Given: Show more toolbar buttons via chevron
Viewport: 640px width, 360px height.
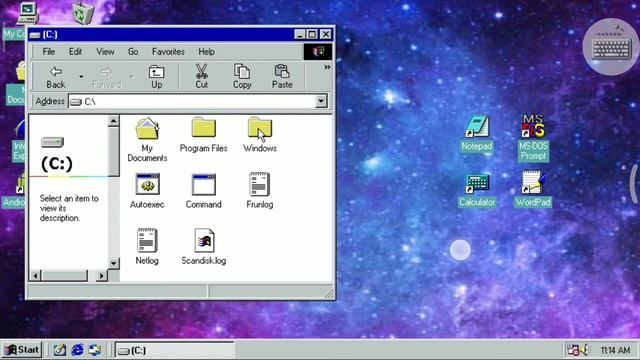Looking at the screenshot, I should click(x=327, y=67).
